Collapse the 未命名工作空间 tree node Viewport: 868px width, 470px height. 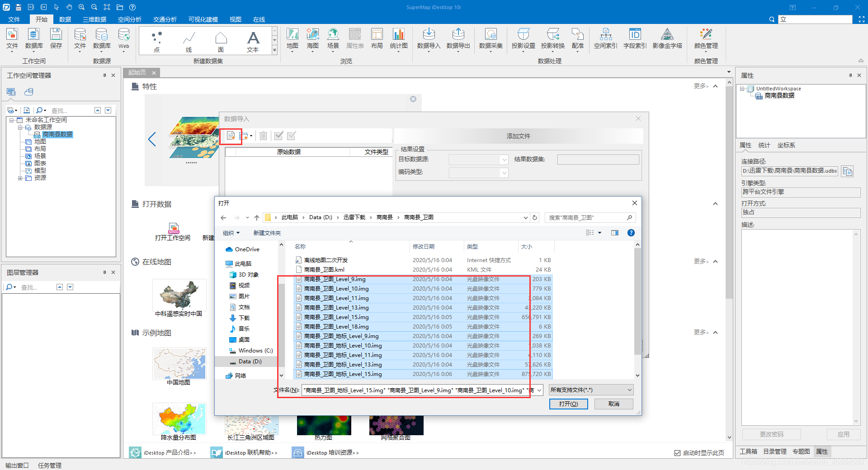11,120
